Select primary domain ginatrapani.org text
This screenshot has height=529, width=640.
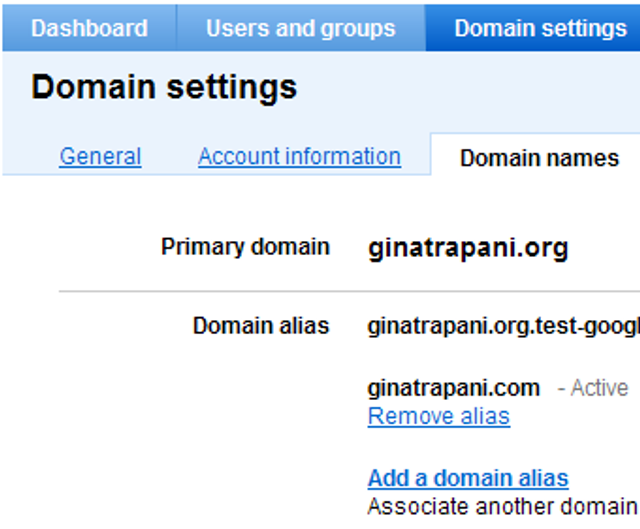tap(468, 248)
